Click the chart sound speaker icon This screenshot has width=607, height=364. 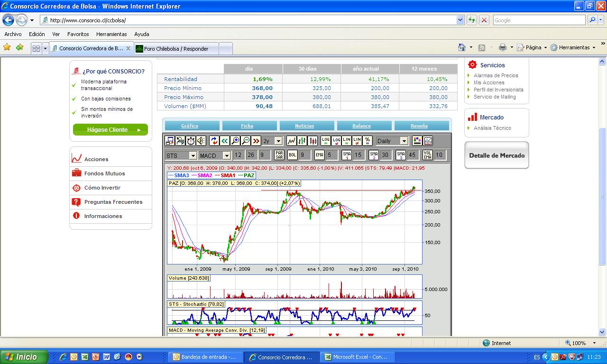tap(201, 141)
